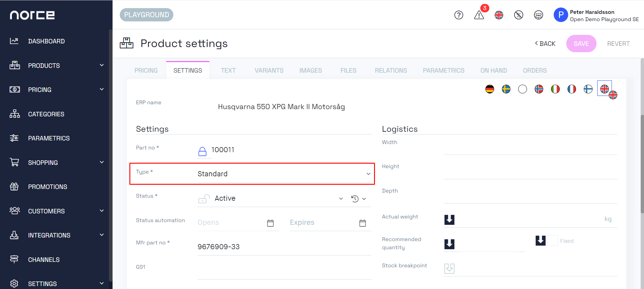The width and height of the screenshot is (644, 289).
Task: Click the Depth input field
Action: point(530,195)
